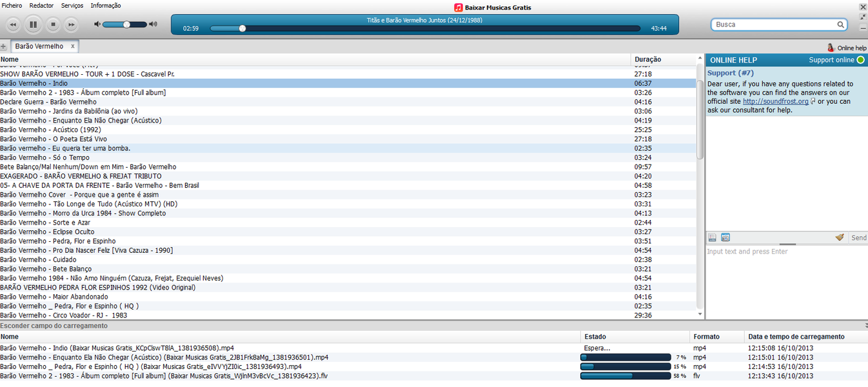
Task: Click the results list scroll down arrow
Action: 700,314
